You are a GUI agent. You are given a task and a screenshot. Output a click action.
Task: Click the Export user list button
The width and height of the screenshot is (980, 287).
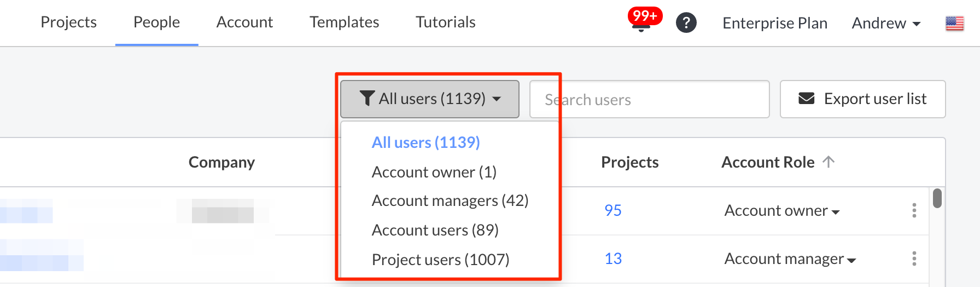(x=862, y=99)
